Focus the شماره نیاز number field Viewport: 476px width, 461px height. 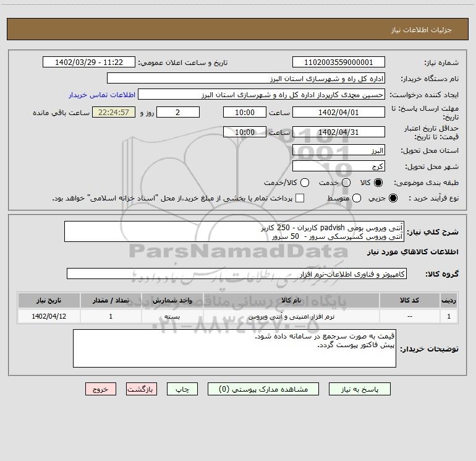tap(339, 62)
